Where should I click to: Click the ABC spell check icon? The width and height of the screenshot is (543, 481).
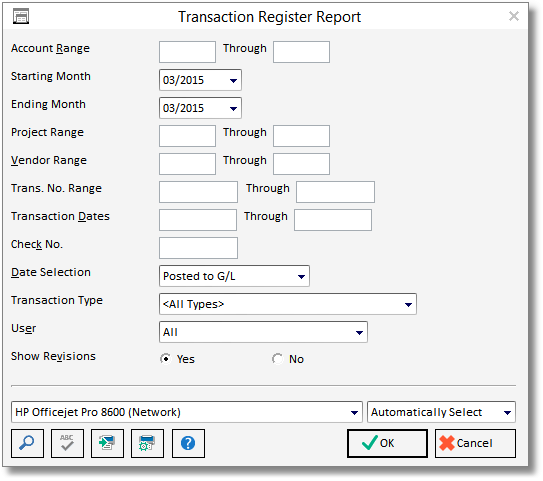67,443
